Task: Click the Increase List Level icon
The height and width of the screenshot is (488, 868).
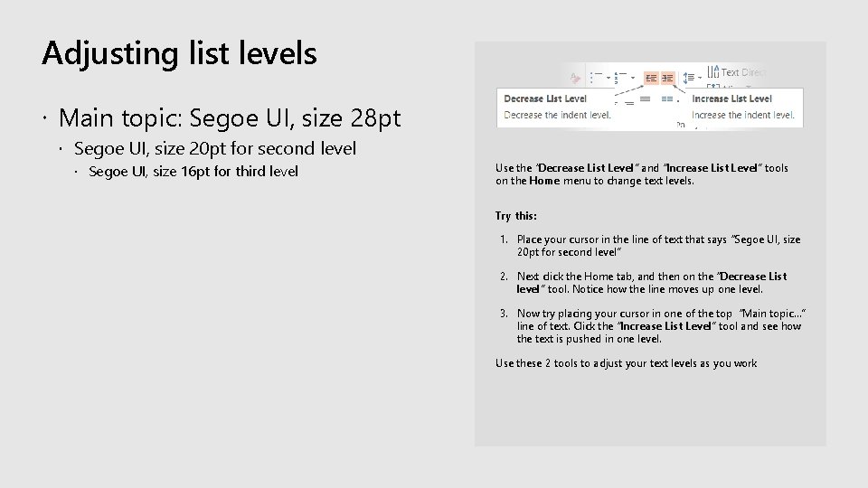Action: (x=668, y=78)
